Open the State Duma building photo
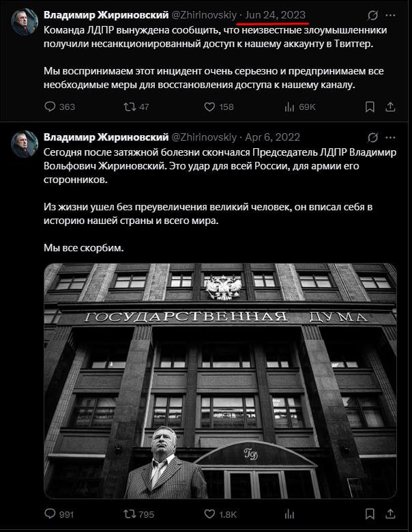Screen dimensions: 412x532 220,380
